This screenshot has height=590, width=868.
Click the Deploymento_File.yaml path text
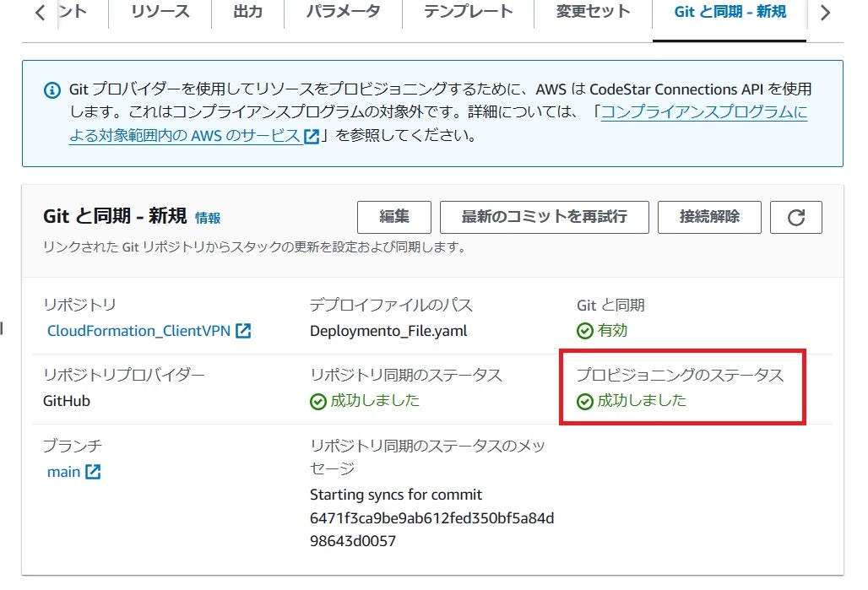click(x=388, y=331)
